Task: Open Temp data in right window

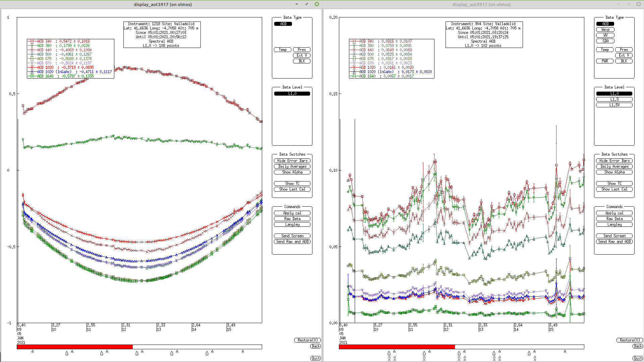Action: click(605, 50)
